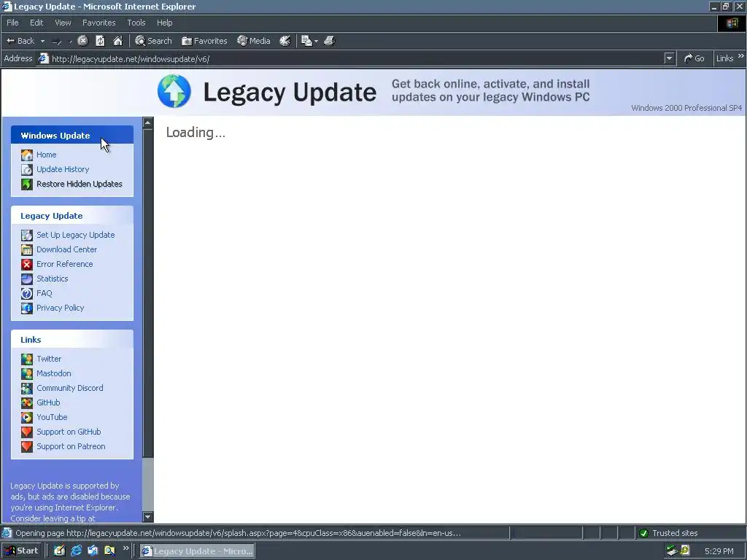Open the YouTube link
This screenshot has width=747, height=560.
click(x=52, y=417)
